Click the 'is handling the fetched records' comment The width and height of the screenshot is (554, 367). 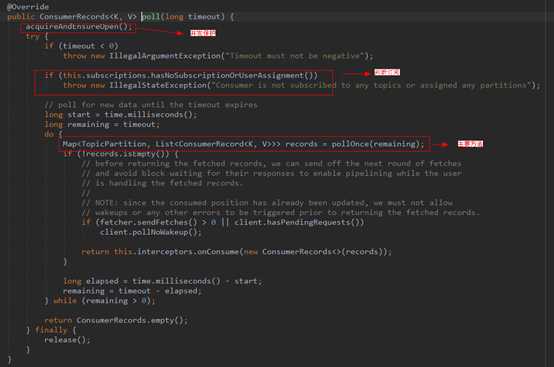(162, 183)
